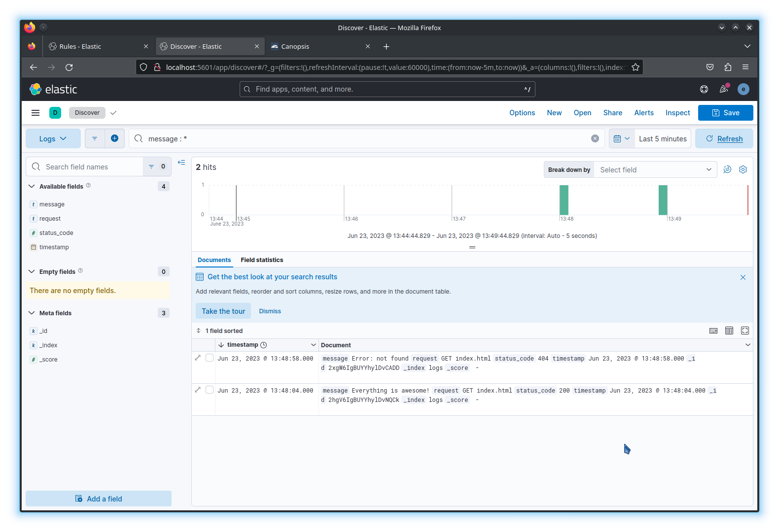
Task: Open the help menu lifebuoy icon
Action: 704,89
